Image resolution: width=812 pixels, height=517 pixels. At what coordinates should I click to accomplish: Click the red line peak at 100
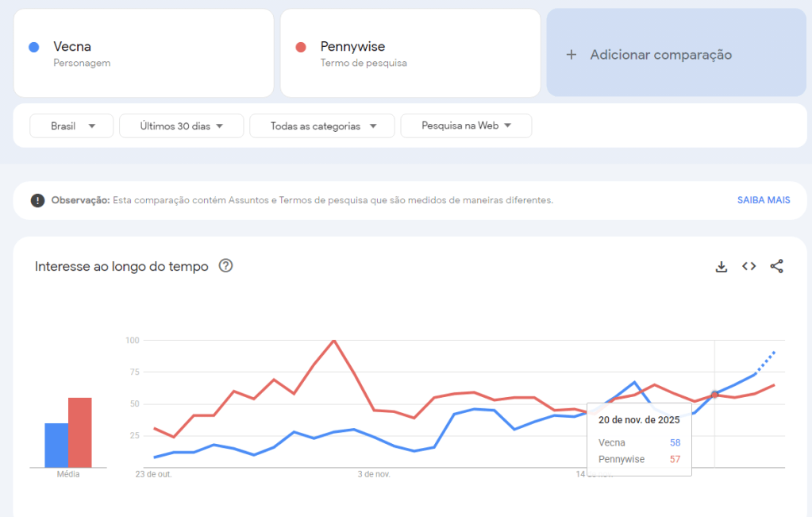pos(334,341)
